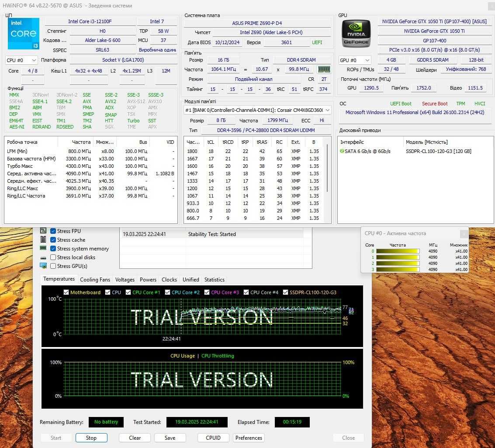495x448 pixels.
Task: Click the Socket V (LGA1700) platform field
Action: [x=123, y=60]
